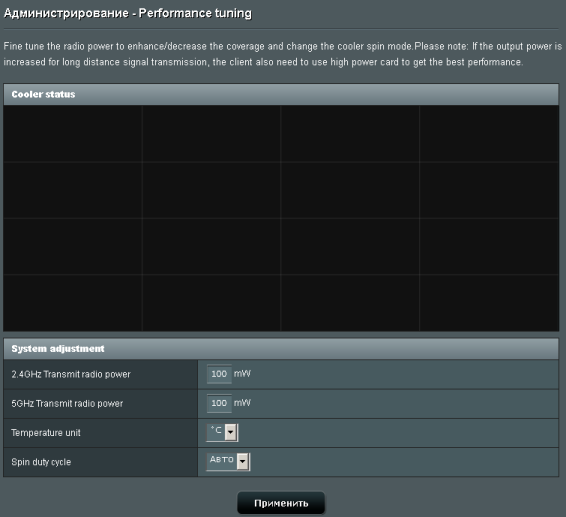Open the Temperature unit °C dropdown
The height and width of the screenshot is (517, 566).
[x=222, y=433]
